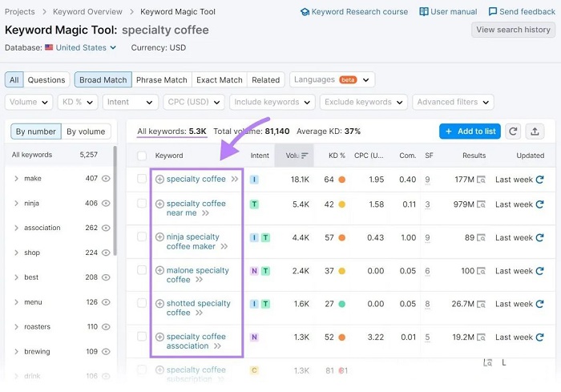Click the Keyword Research course cap icon
This screenshot has width=561, height=392.
tap(305, 12)
